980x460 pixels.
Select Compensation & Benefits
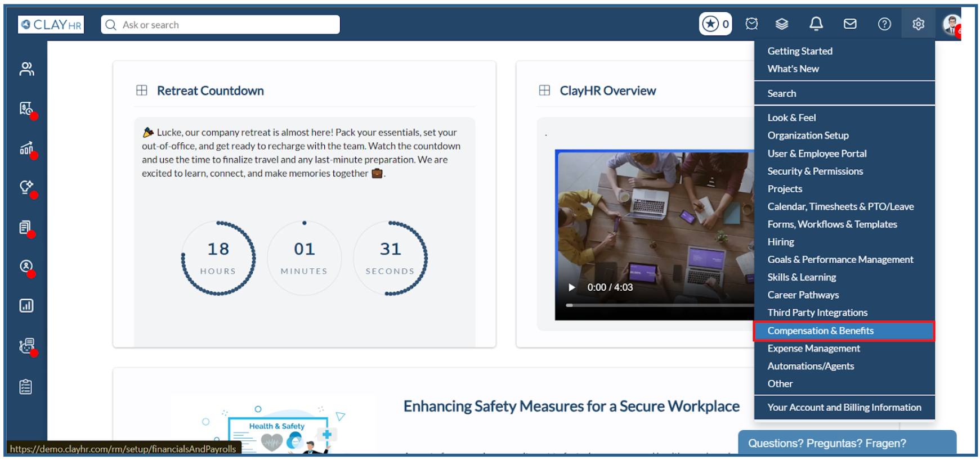pyautogui.click(x=844, y=331)
